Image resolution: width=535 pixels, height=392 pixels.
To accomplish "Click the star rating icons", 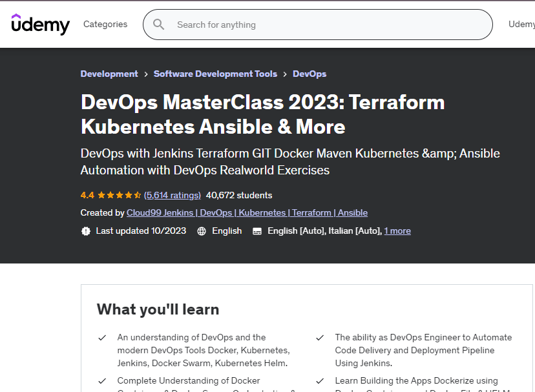I will [119, 195].
